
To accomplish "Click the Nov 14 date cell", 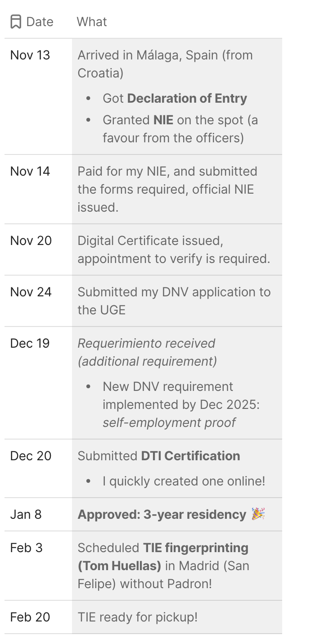I will (30, 171).
